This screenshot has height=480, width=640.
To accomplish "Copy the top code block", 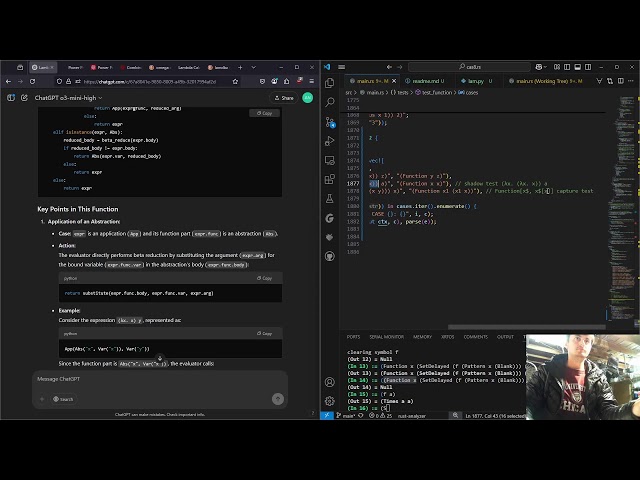I will pyautogui.click(x=265, y=113).
